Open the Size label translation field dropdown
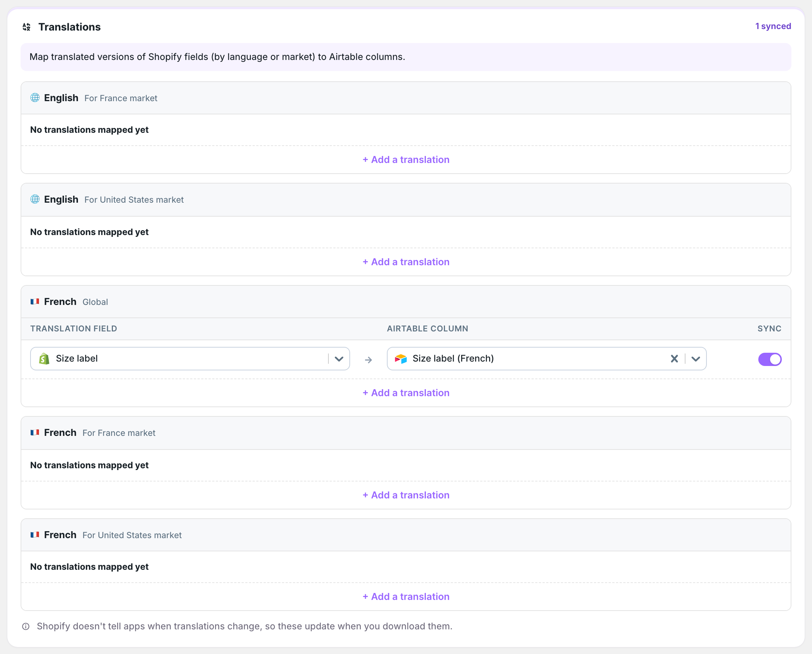 click(x=339, y=359)
